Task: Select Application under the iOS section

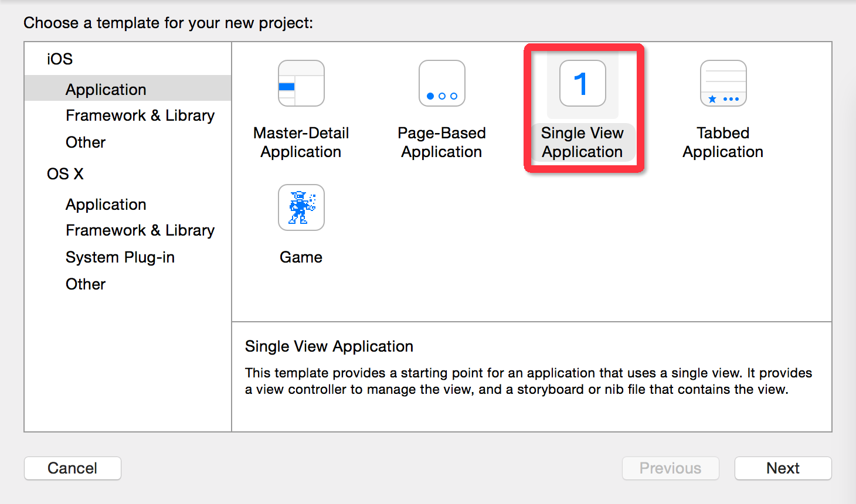Action: [x=106, y=89]
